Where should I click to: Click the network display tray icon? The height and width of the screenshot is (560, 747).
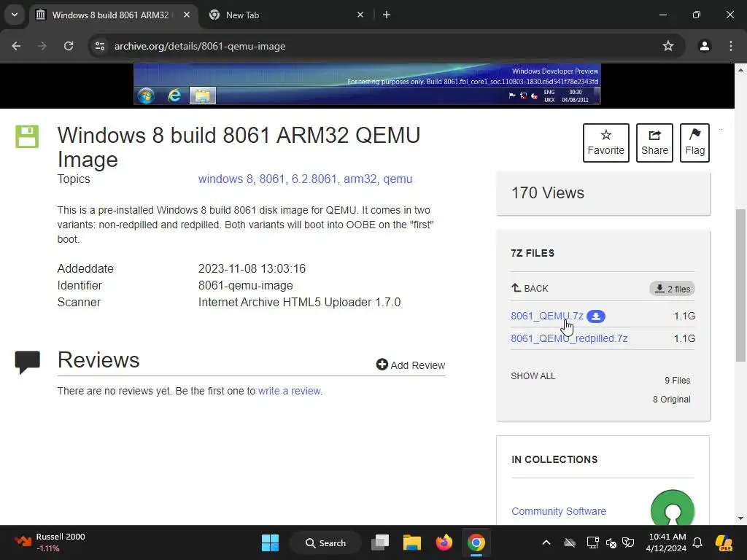tap(592, 542)
